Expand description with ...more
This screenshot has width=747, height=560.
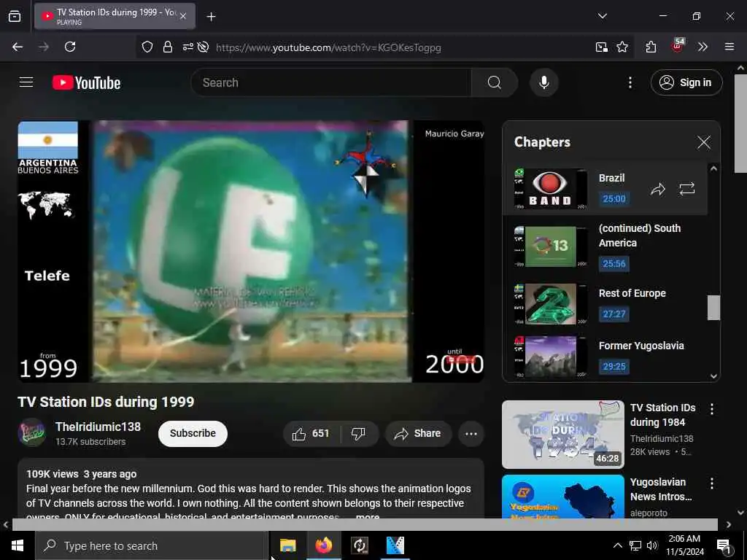click(368, 517)
